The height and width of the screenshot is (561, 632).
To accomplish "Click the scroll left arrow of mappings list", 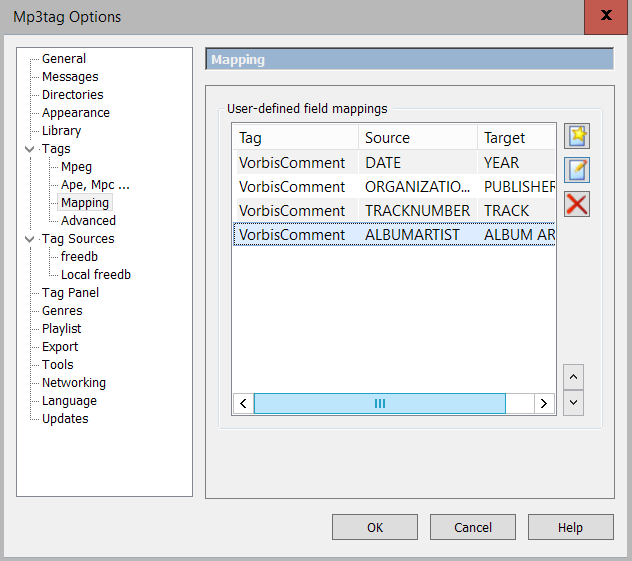I will pos(243,403).
